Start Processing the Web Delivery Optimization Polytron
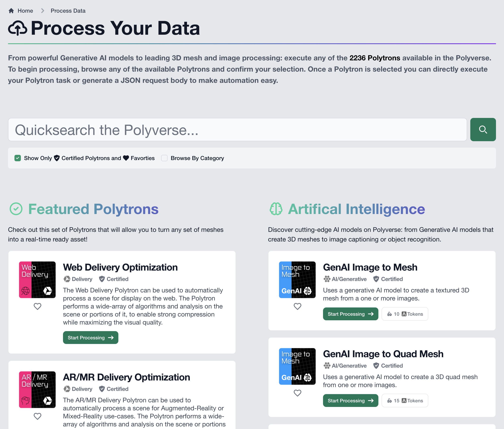 pos(90,337)
